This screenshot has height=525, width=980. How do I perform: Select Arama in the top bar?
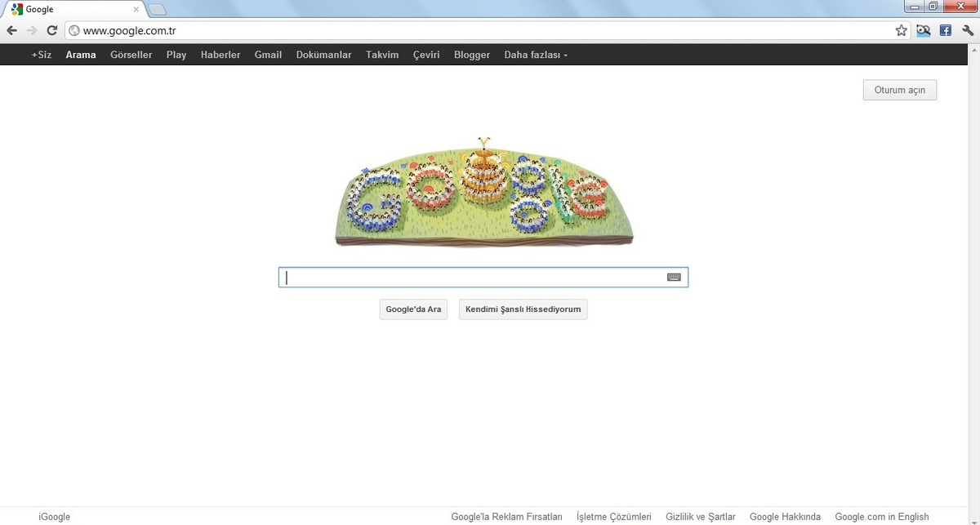click(x=81, y=55)
